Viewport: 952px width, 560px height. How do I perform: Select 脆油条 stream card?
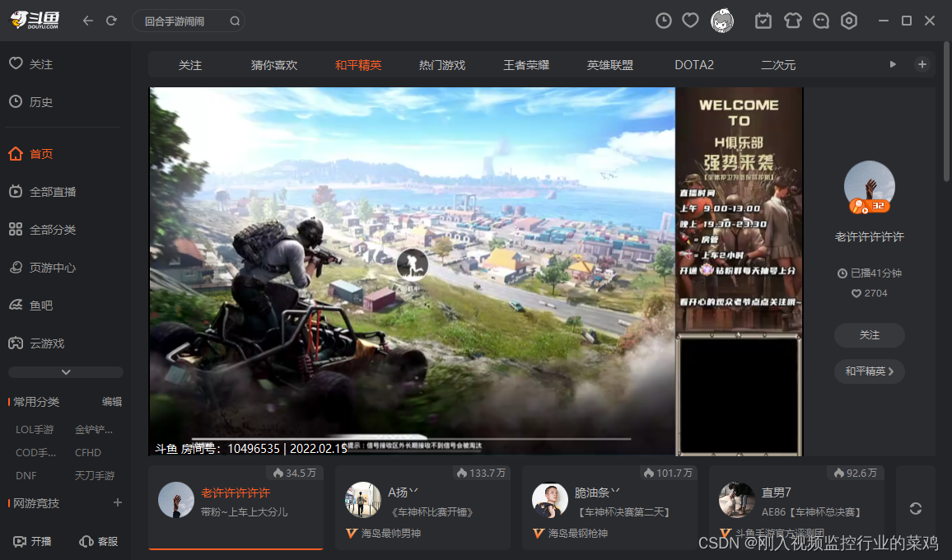609,507
